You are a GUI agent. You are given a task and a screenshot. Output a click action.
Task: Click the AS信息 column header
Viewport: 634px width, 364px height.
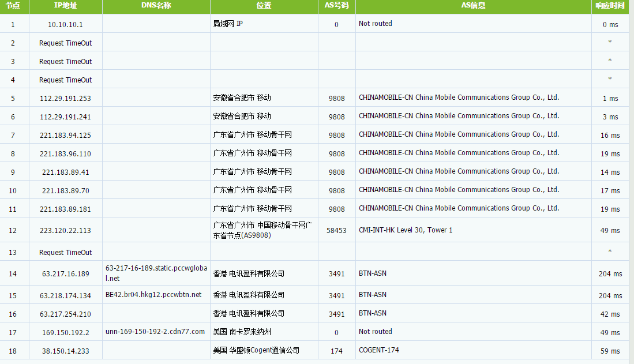point(474,6)
